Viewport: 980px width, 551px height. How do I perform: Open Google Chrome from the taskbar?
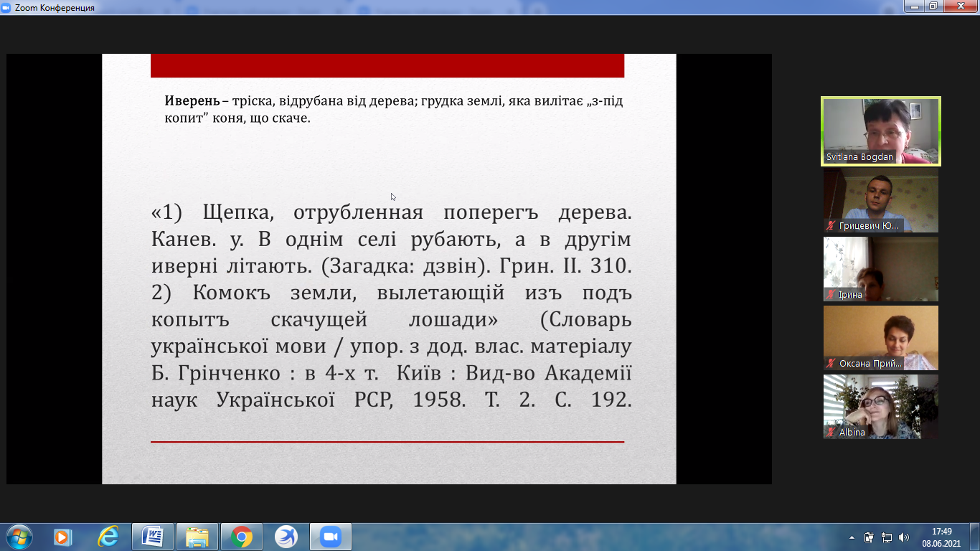pyautogui.click(x=242, y=537)
